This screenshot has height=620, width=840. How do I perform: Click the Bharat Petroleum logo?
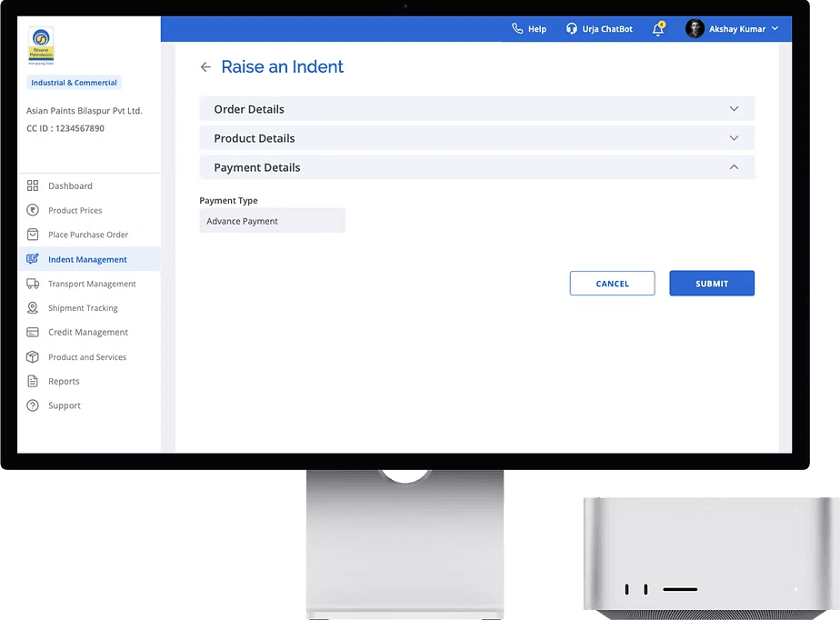pos(41,45)
